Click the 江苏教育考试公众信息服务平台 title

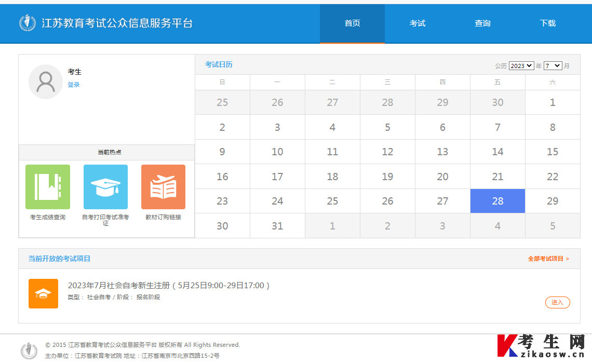117,23
